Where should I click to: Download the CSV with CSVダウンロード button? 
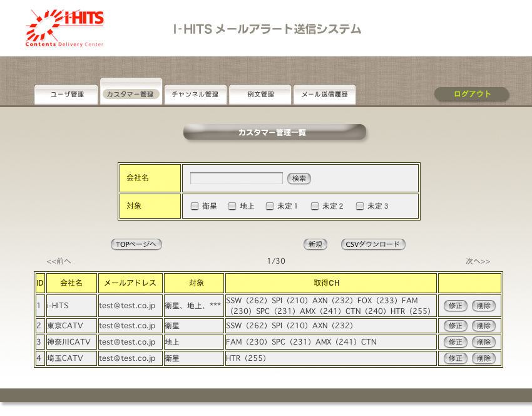click(x=373, y=244)
